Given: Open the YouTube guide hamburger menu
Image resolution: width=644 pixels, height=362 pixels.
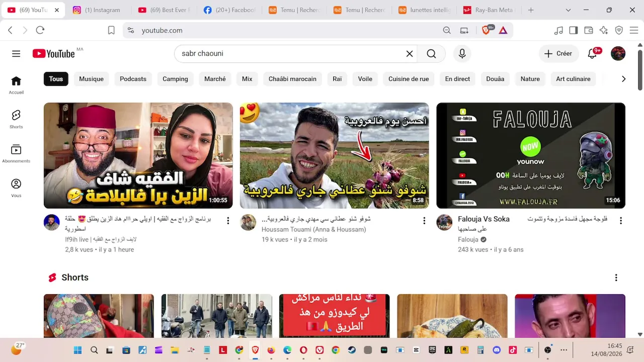Looking at the screenshot, I should [16, 54].
